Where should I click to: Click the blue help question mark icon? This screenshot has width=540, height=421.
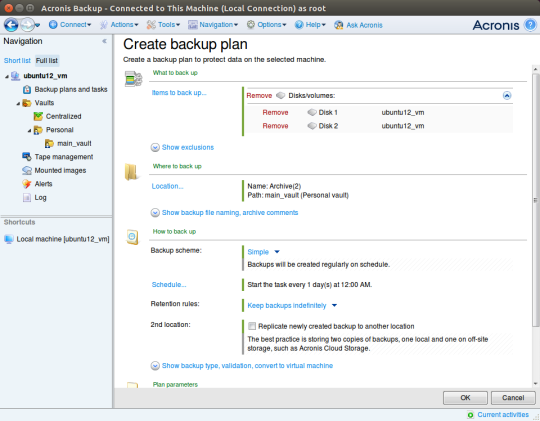tap(530, 25)
